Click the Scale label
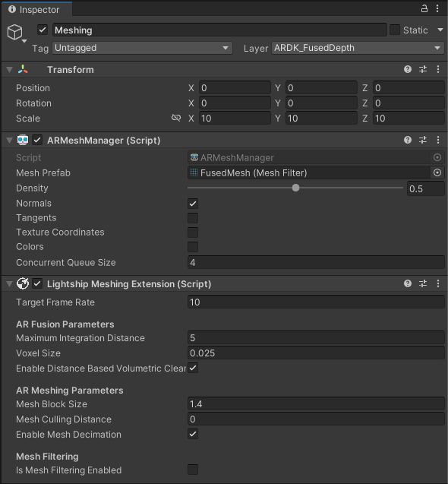The height and width of the screenshot is (484, 448). tap(28, 119)
